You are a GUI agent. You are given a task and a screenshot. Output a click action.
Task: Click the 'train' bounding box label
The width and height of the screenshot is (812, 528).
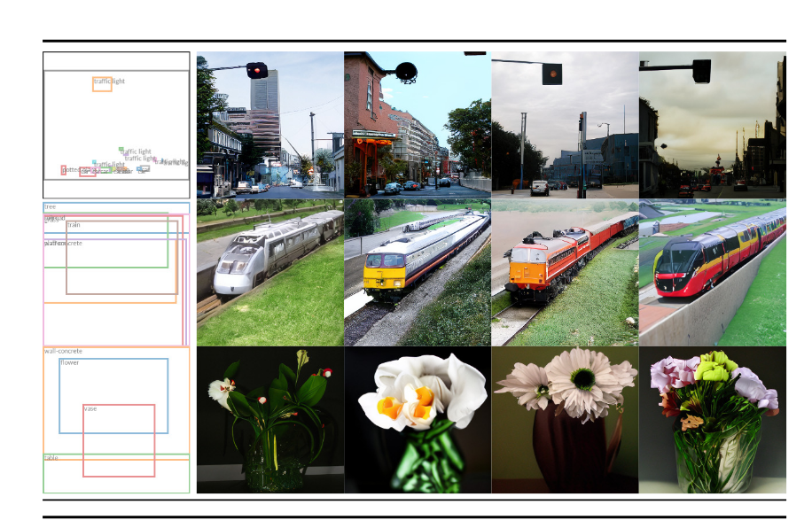[x=74, y=225]
